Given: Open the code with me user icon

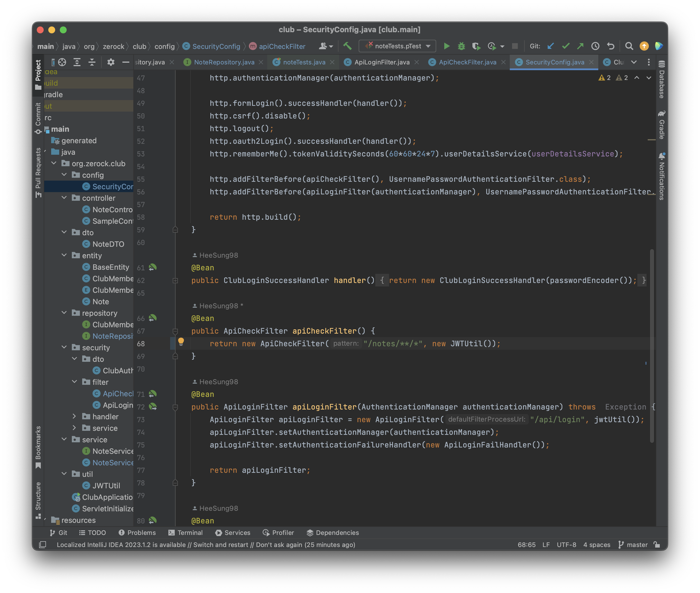Looking at the screenshot, I should pos(326,46).
